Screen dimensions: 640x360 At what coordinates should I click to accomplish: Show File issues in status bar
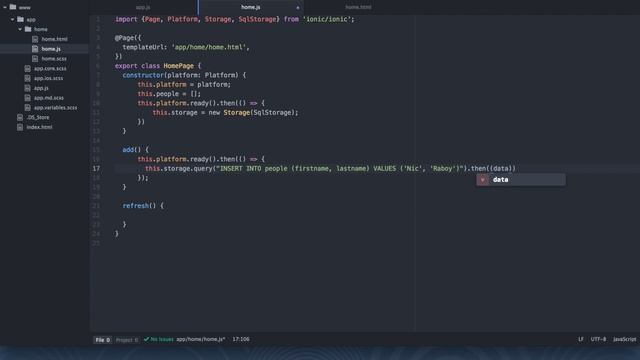tap(102, 340)
